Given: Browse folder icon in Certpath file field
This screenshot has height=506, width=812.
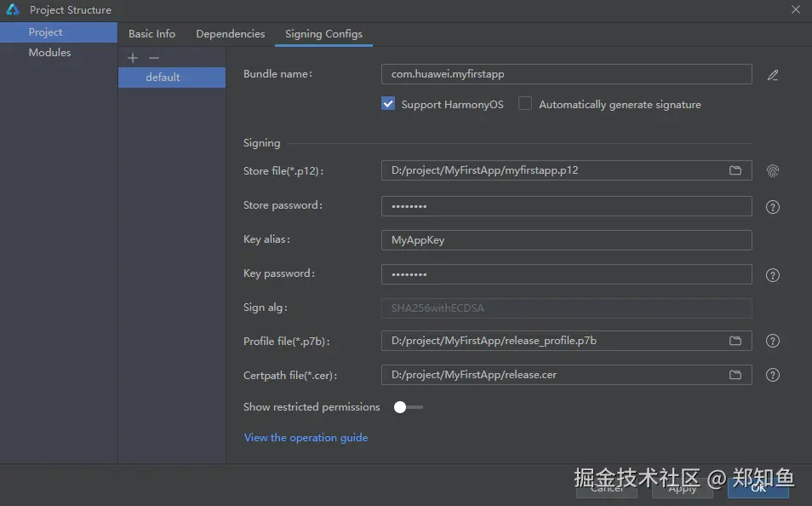Looking at the screenshot, I should tap(735, 375).
